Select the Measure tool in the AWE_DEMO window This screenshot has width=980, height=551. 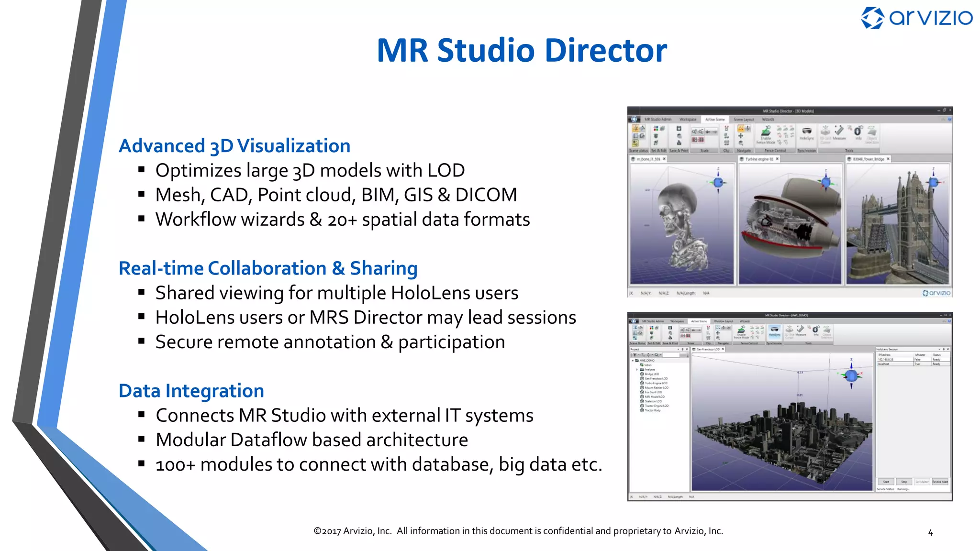click(801, 331)
